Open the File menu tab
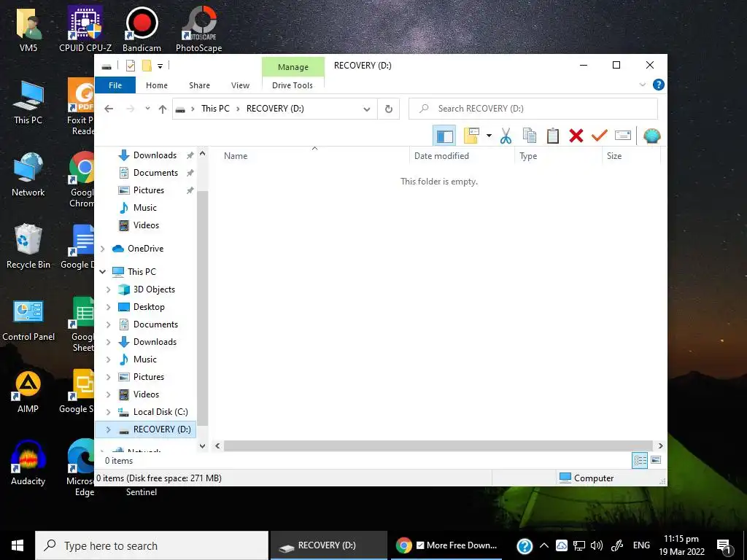Image resolution: width=747 pixels, height=560 pixels. [115, 85]
